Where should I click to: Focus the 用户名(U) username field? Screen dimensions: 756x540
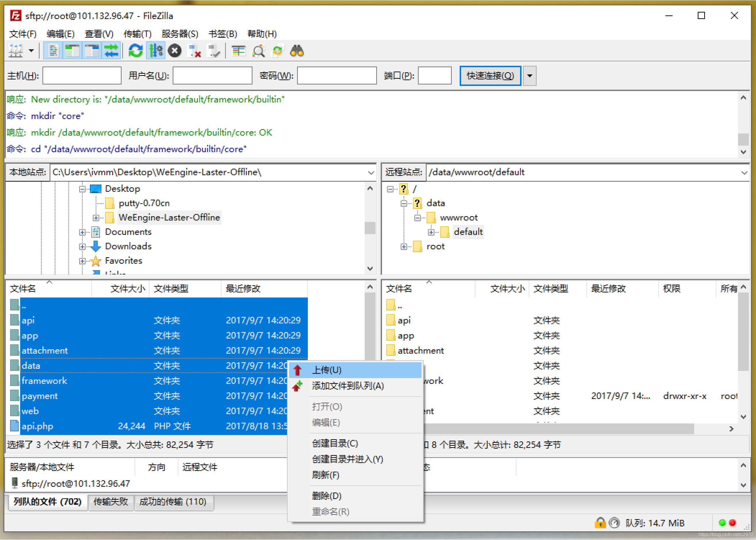(x=212, y=75)
